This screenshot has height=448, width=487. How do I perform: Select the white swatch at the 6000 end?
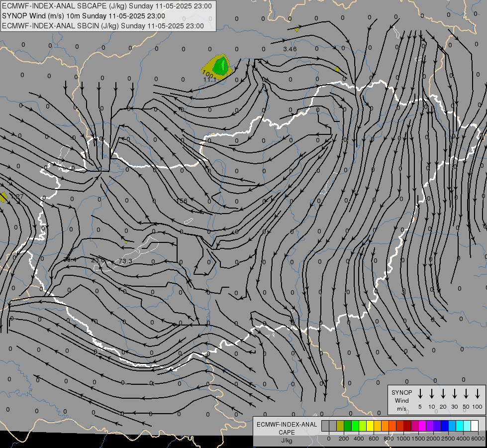pos(475,426)
